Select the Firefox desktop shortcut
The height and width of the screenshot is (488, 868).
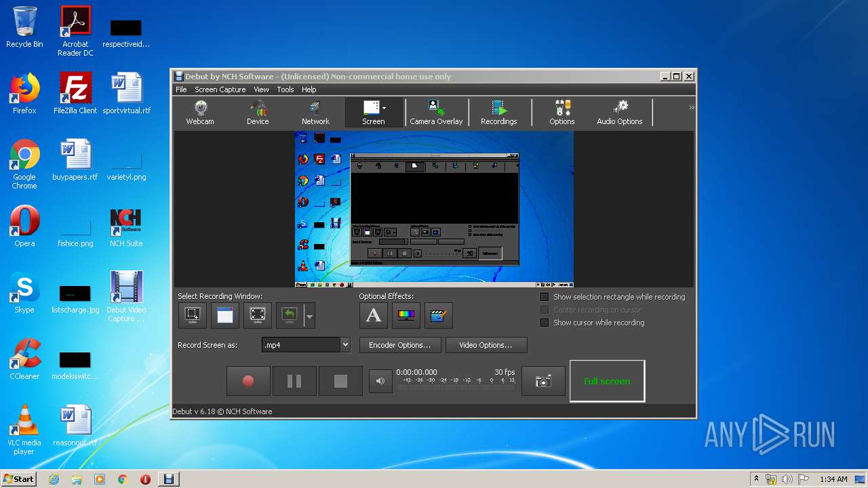tap(24, 94)
